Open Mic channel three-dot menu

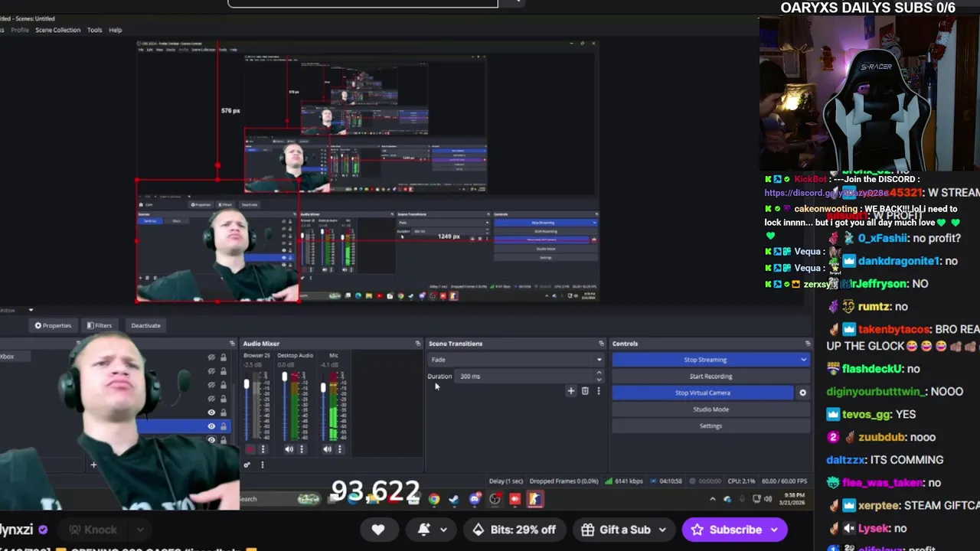pyautogui.click(x=339, y=449)
